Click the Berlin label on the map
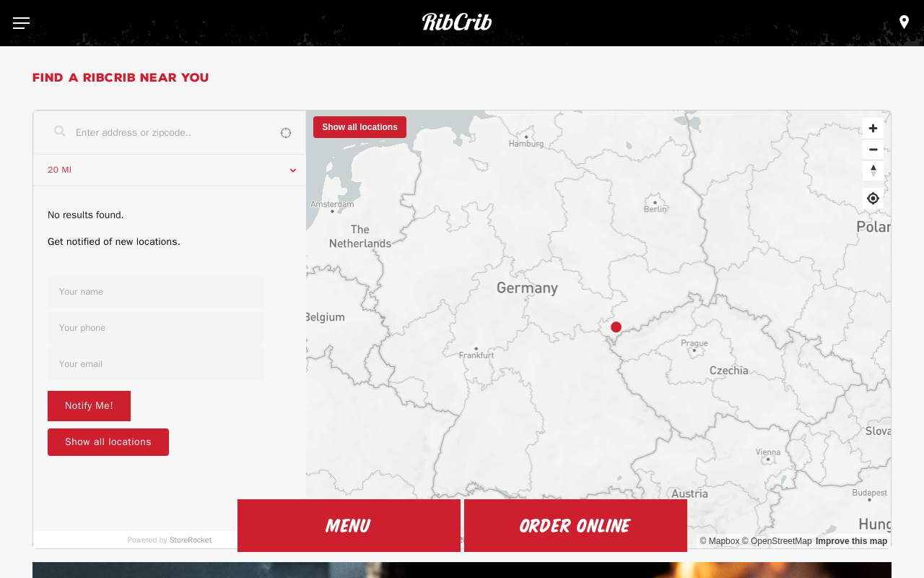 pos(655,210)
